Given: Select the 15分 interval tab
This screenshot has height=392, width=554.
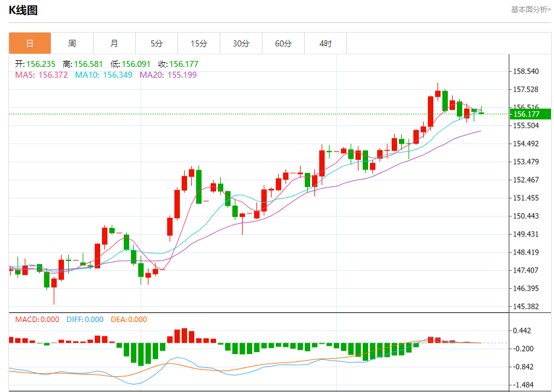Looking at the screenshot, I should pos(199,43).
